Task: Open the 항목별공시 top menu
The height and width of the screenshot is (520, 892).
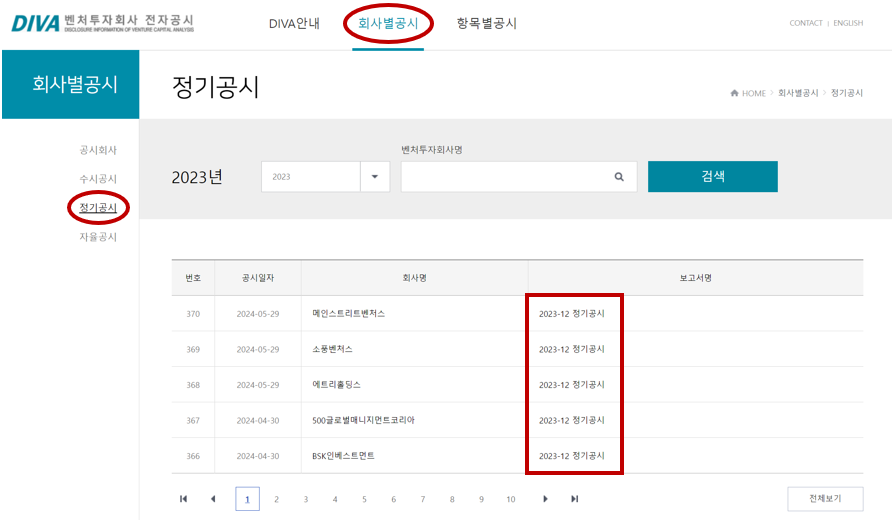Action: (487, 23)
